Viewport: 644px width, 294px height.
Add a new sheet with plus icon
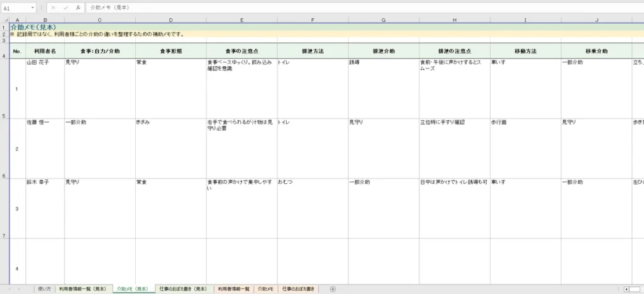pos(333,289)
